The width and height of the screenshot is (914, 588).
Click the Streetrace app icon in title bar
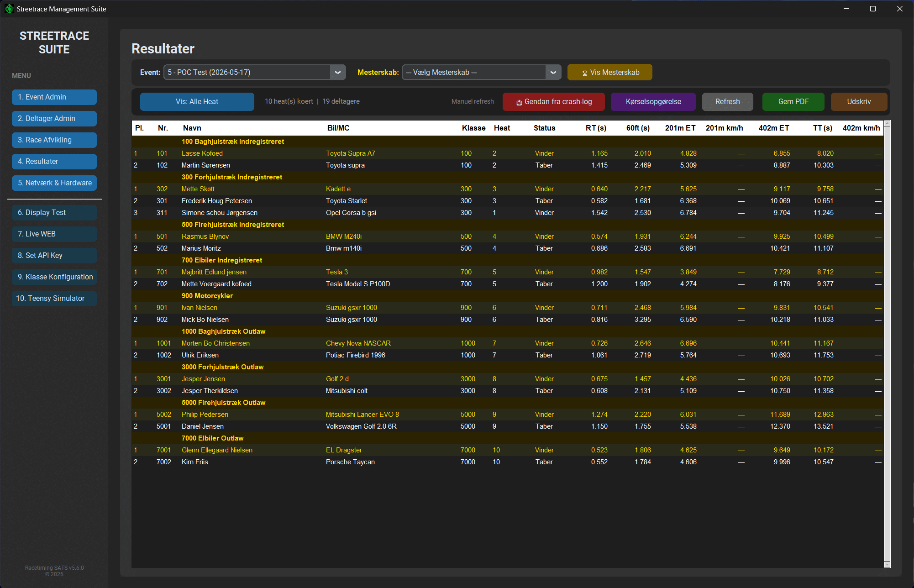[x=9, y=9]
